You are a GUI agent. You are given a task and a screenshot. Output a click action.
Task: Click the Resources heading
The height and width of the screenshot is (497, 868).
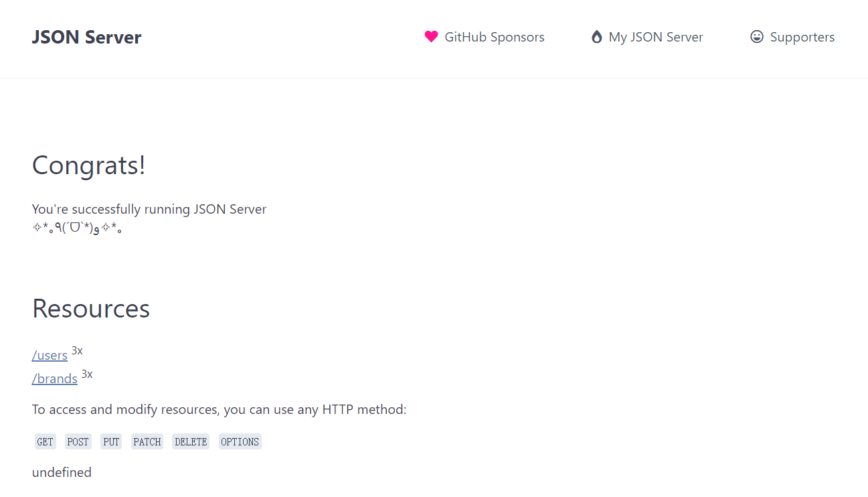(x=91, y=308)
